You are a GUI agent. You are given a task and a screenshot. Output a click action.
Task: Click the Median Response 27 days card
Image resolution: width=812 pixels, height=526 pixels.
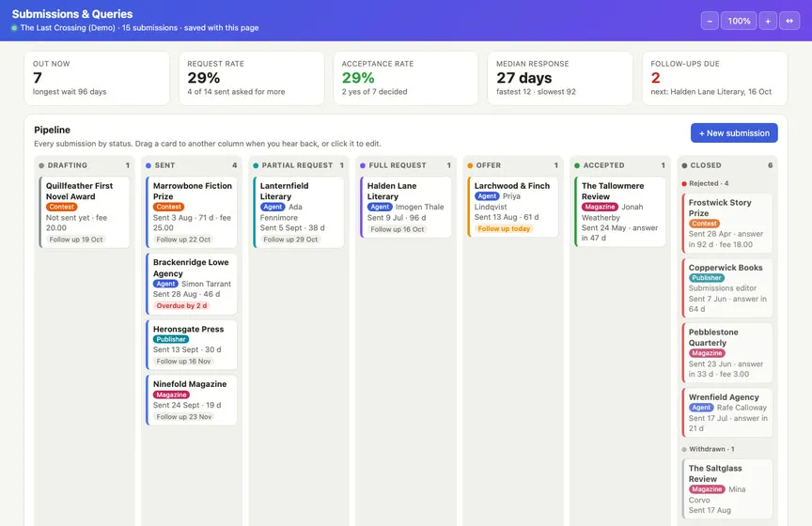pos(560,78)
